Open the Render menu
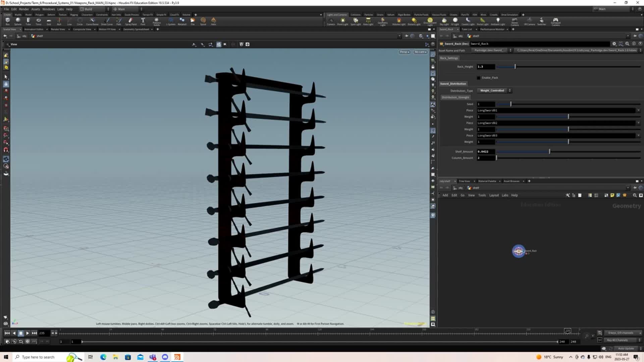This screenshot has height=362, width=644. [24, 9]
